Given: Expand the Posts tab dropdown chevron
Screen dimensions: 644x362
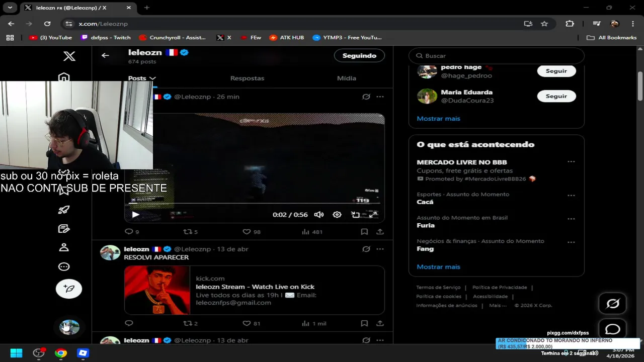Looking at the screenshot, I should (152, 78).
